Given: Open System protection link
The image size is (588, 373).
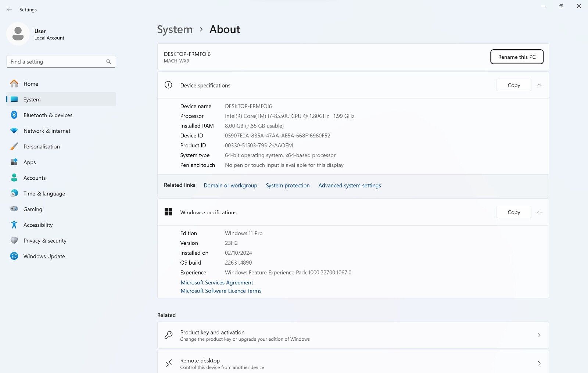Looking at the screenshot, I should point(288,185).
